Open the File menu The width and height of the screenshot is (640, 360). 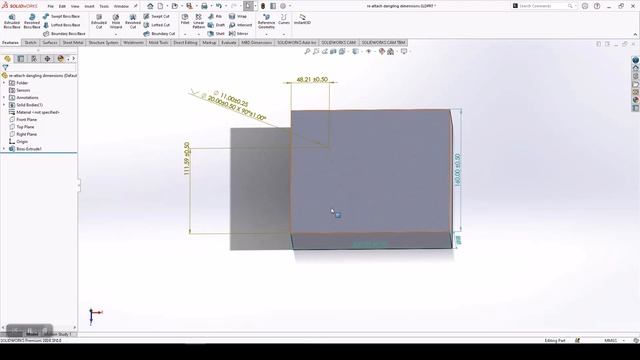click(x=50, y=7)
